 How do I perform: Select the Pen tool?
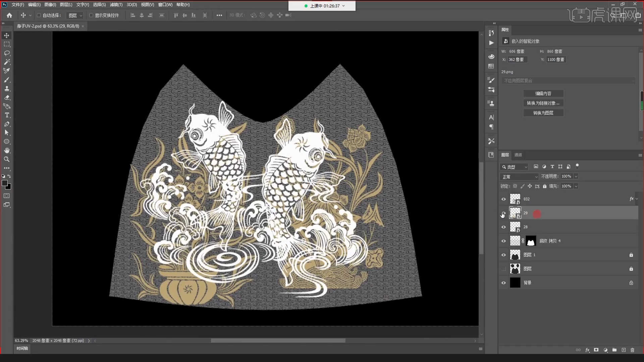coord(7,124)
